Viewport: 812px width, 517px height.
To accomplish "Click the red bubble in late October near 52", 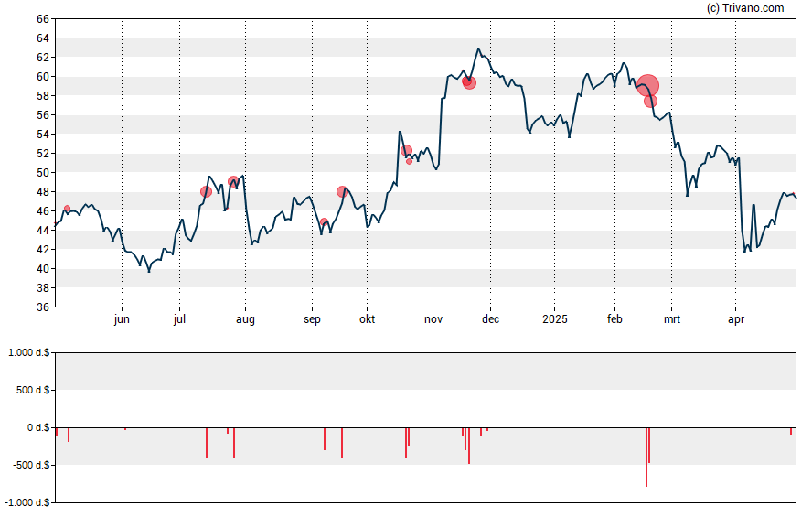I will (407, 151).
